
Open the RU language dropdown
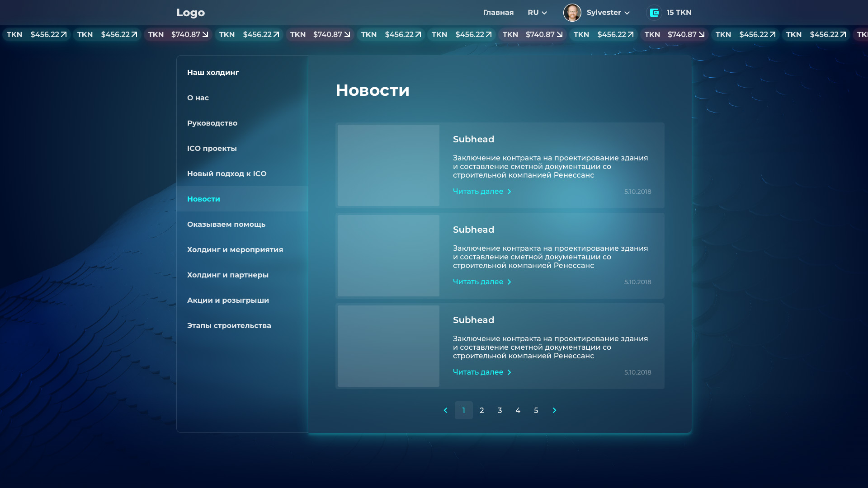pos(538,13)
